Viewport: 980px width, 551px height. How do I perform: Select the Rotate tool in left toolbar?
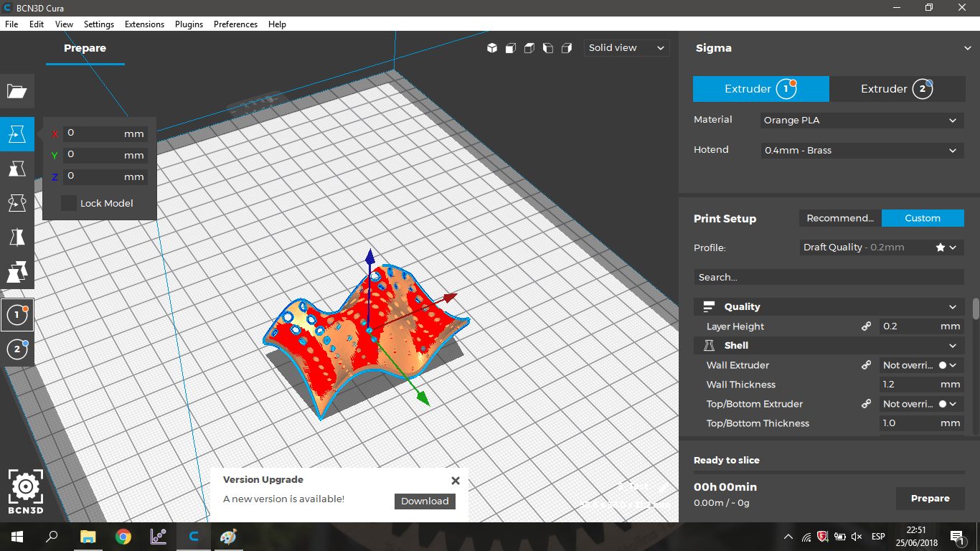click(17, 203)
